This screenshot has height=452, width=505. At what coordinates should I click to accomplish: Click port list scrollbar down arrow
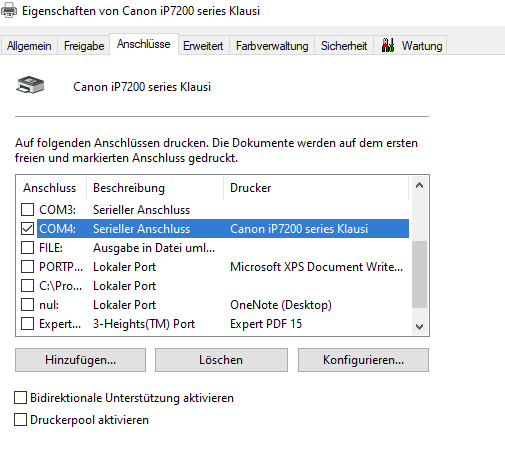coord(420,327)
